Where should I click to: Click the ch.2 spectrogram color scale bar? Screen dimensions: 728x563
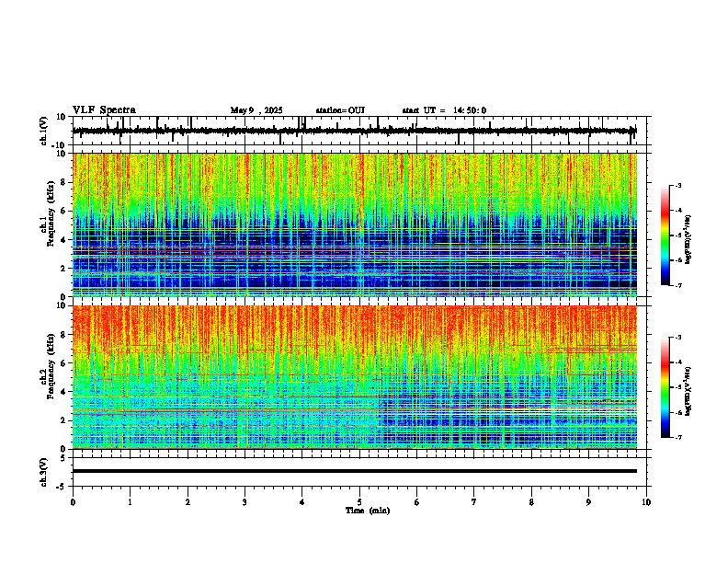665,387
